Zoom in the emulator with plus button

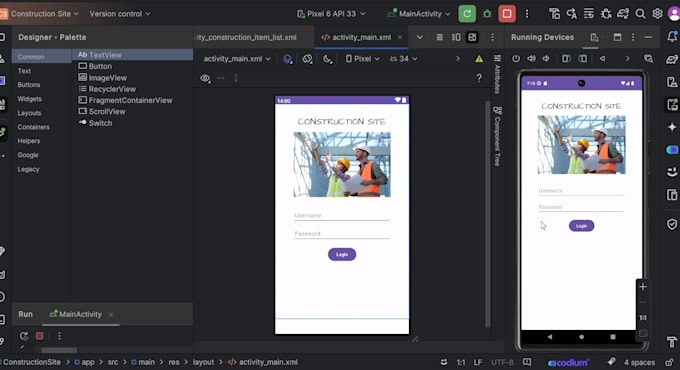coord(643,287)
